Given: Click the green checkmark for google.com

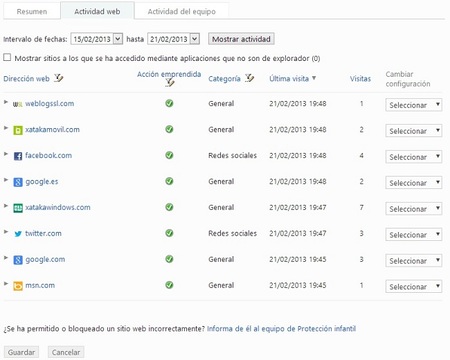Looking at the screenshot, I should [x=169, y=259].
